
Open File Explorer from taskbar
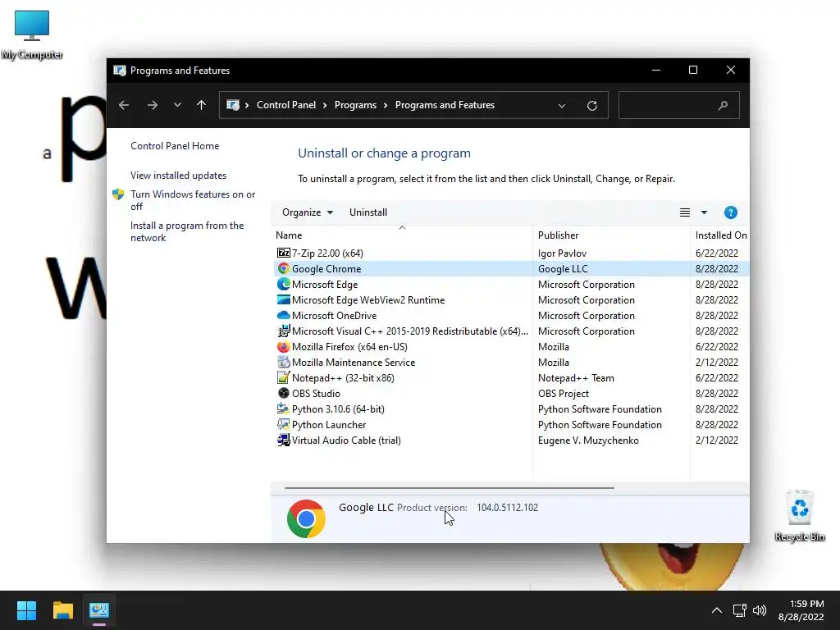[62, 610]
